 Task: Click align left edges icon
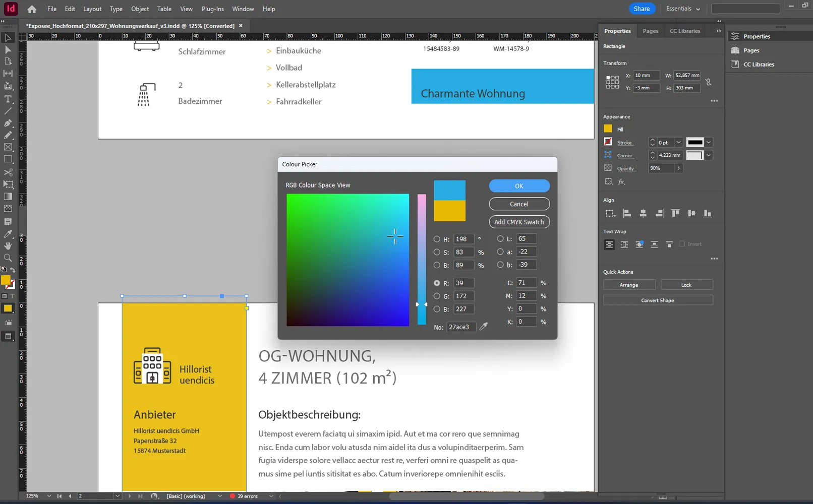627,214
